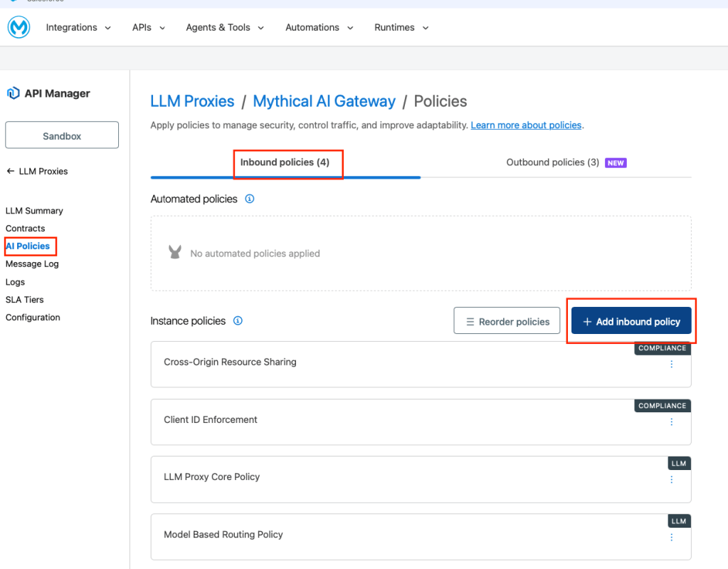The width and height of the screenshot is (728, 569).
Task: Open three-dot menu for Client ID Enforcement
Action: point(671,422)
